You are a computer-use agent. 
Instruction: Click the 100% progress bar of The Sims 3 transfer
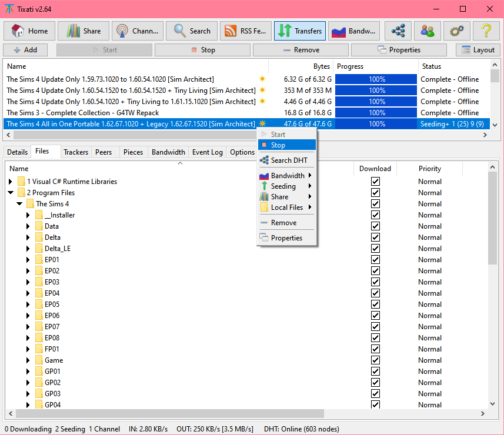point(376,113)
